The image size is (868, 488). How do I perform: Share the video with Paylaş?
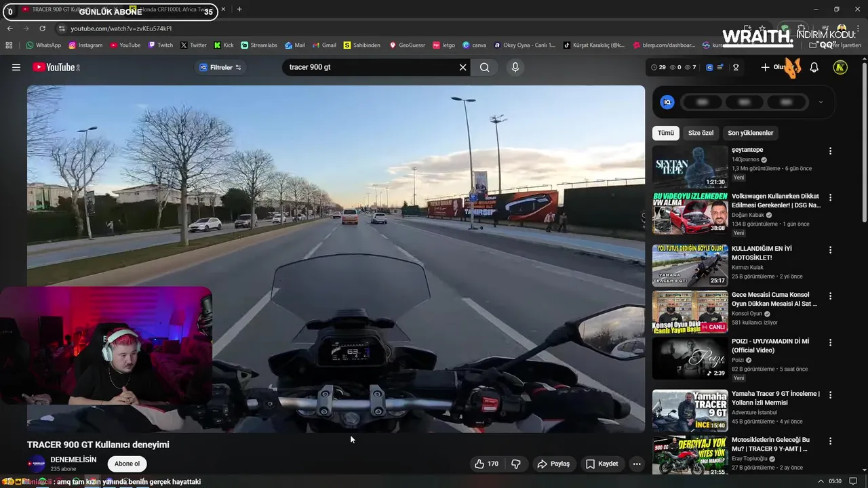553,464
